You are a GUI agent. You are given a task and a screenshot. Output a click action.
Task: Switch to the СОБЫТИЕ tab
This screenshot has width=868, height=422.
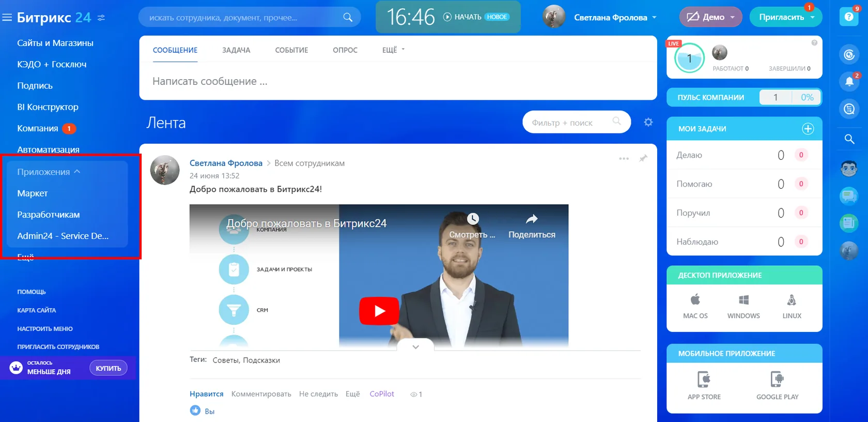pyautogui.click(x=291, y=50)
